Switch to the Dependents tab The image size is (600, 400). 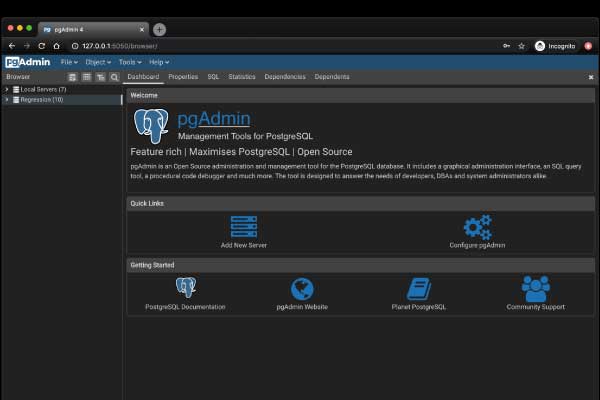[332, 77]
